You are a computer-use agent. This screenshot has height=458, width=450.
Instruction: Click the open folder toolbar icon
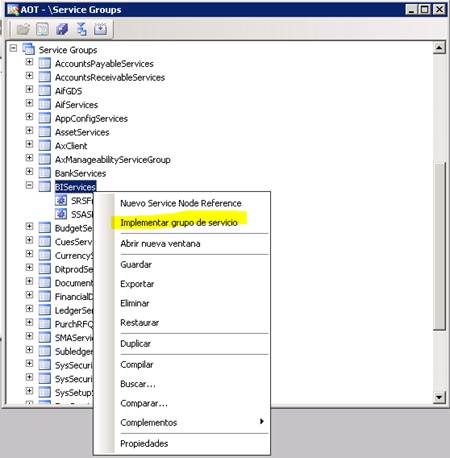point(23,30)
